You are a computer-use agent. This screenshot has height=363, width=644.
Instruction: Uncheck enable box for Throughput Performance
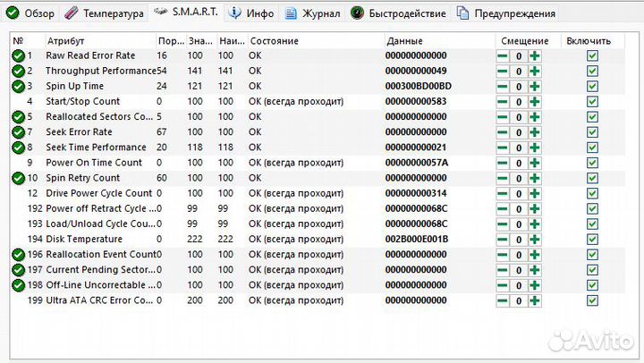(x=592, y=71)
